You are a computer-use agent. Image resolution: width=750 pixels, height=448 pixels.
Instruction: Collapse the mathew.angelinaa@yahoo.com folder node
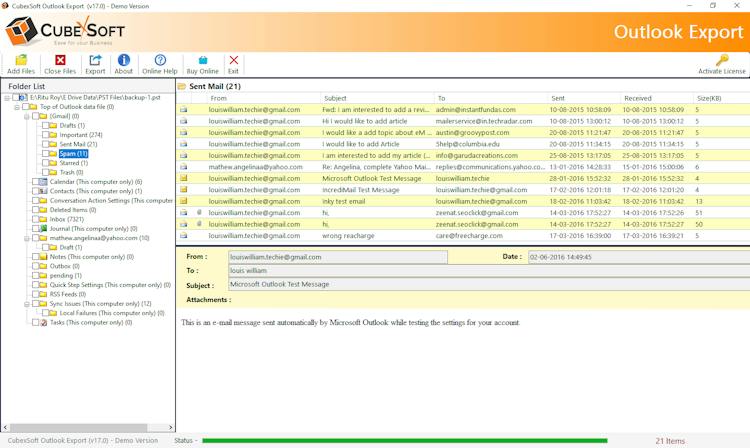(x=27, y=238)
